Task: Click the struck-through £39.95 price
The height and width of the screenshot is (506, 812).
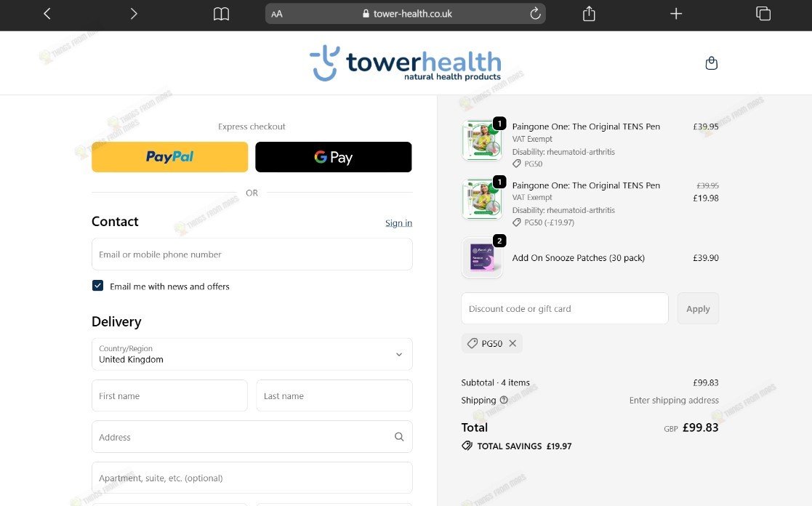Action: pyautogui.click(x=707, y=185)
